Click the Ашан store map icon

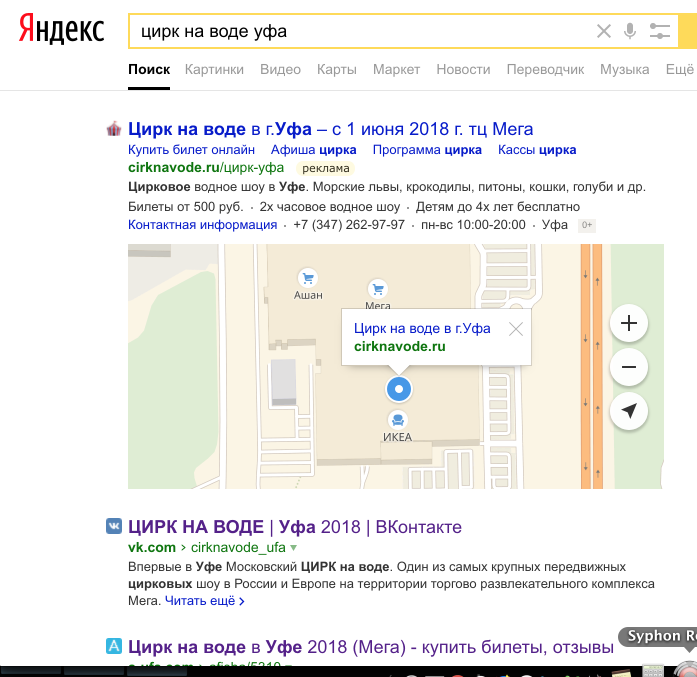(308, 279)
